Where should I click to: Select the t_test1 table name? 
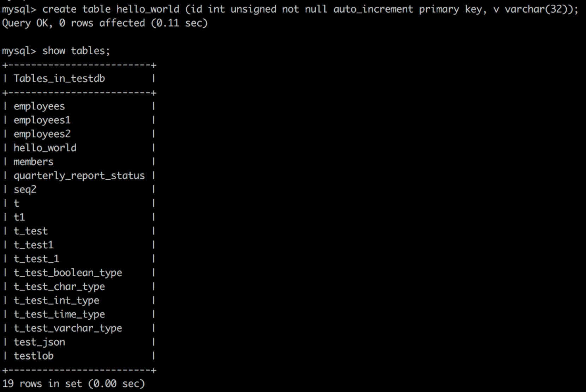(x=34, y=245)
